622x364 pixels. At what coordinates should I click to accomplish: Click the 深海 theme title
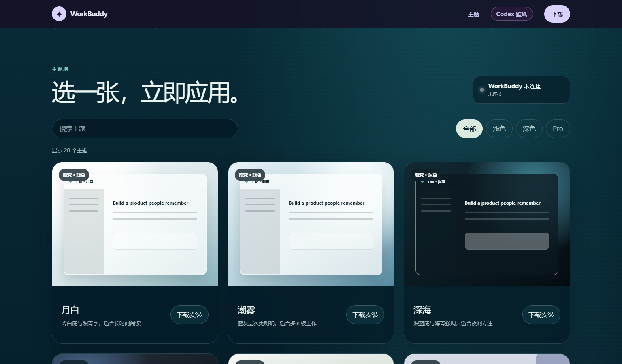(x=422, y=310)
